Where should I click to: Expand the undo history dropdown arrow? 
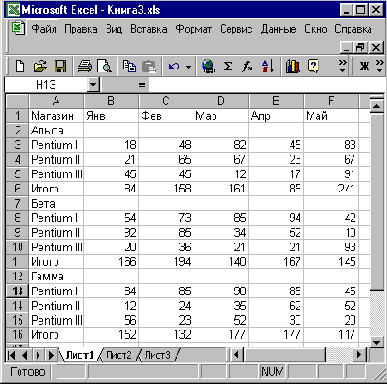pyautogui.click(x=189, y=67)
